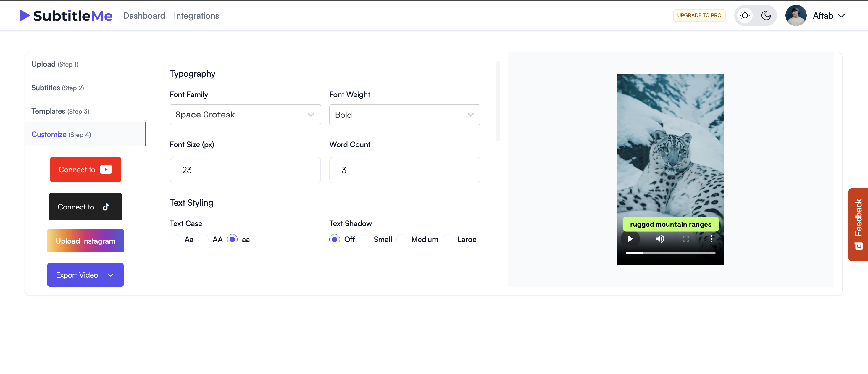868x374 pixels.
Task: Select the lowercase 'aa' text case option
Action: (x=233, y=239)
